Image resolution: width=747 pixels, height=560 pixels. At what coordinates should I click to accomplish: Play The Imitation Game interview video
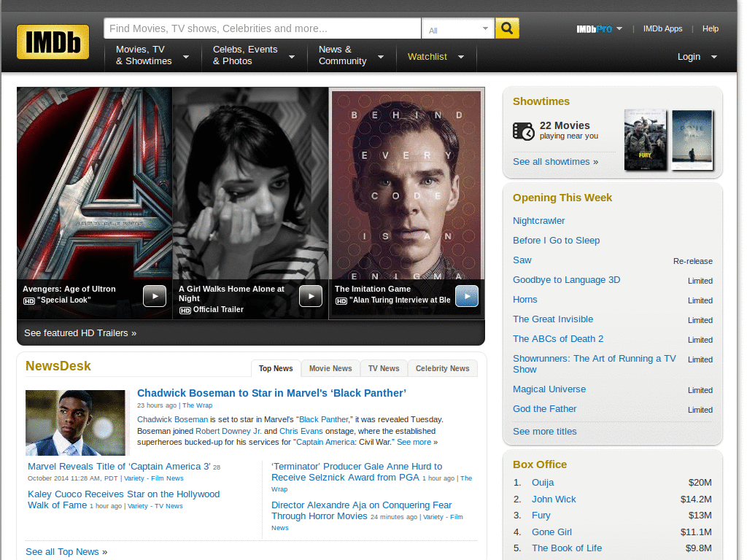pyautogui.click(x=467, y=296)
